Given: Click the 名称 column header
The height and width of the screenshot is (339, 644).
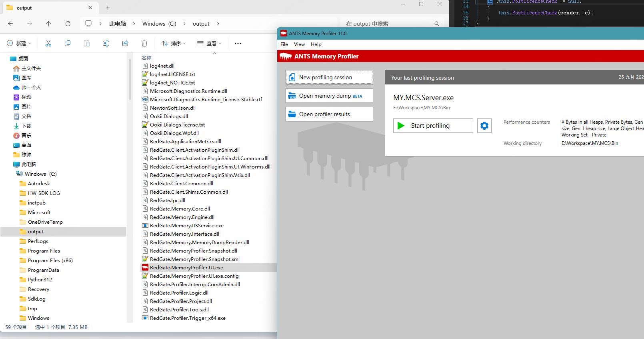Looking at the screenshot, I should 146,58.
